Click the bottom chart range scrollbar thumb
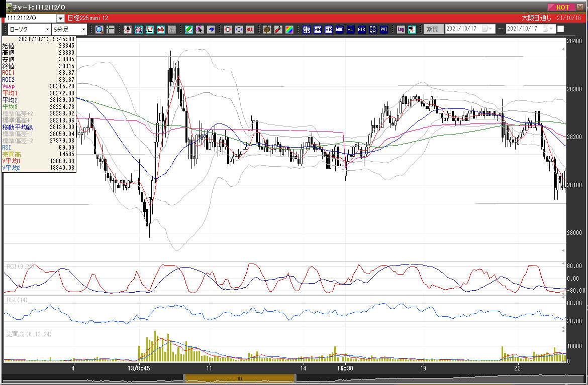The height and width of the screenshot is (385, 588). (x=239, y=378)
